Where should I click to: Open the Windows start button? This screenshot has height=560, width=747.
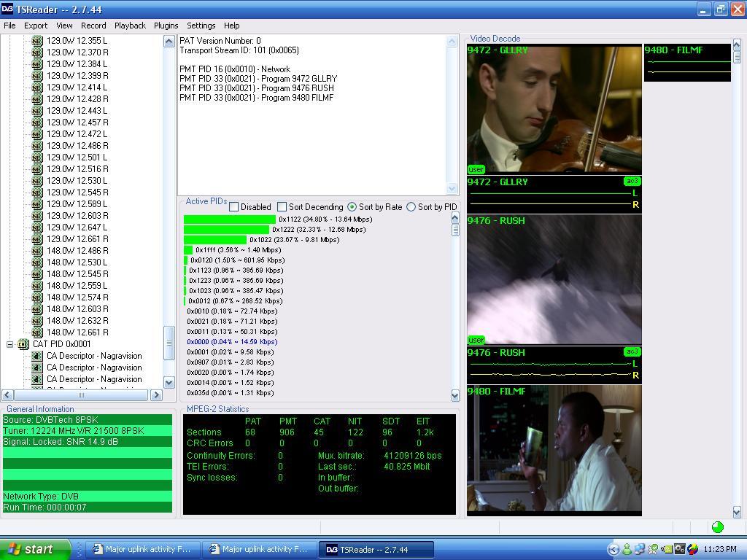pos(35,549)
